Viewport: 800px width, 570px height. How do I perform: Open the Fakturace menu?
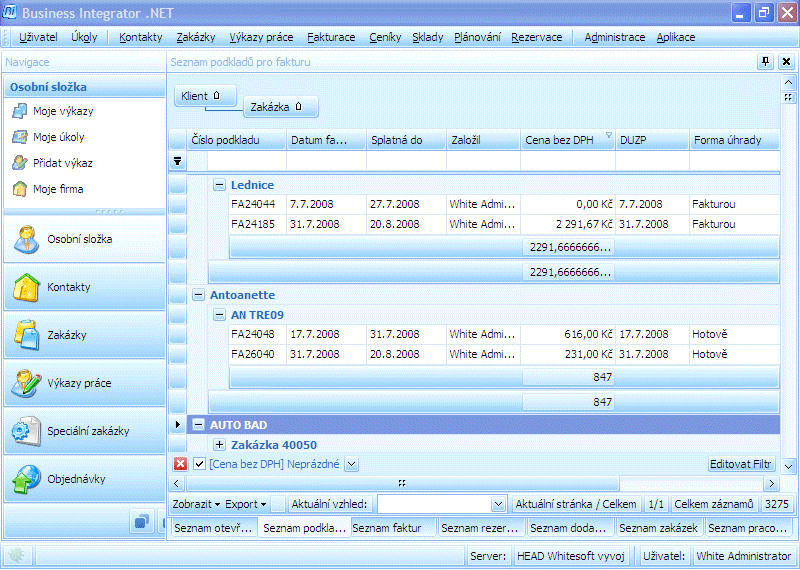(331, 37)
